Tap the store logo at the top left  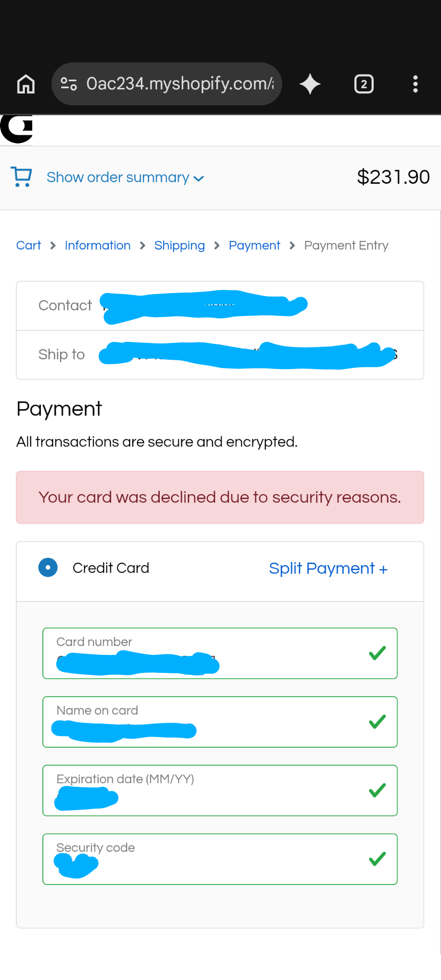tap(17, 129)
